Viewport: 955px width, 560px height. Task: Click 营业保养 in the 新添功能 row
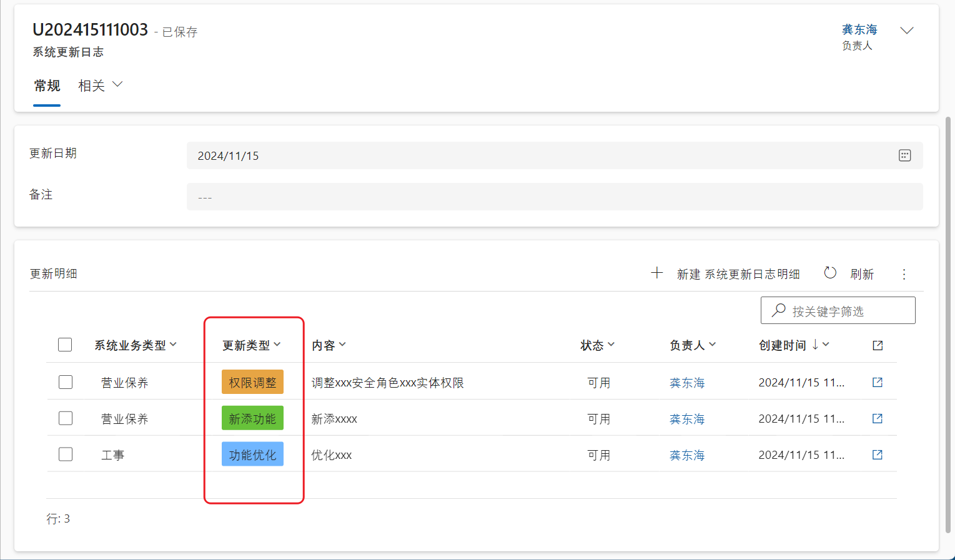[x=125, y=419]
